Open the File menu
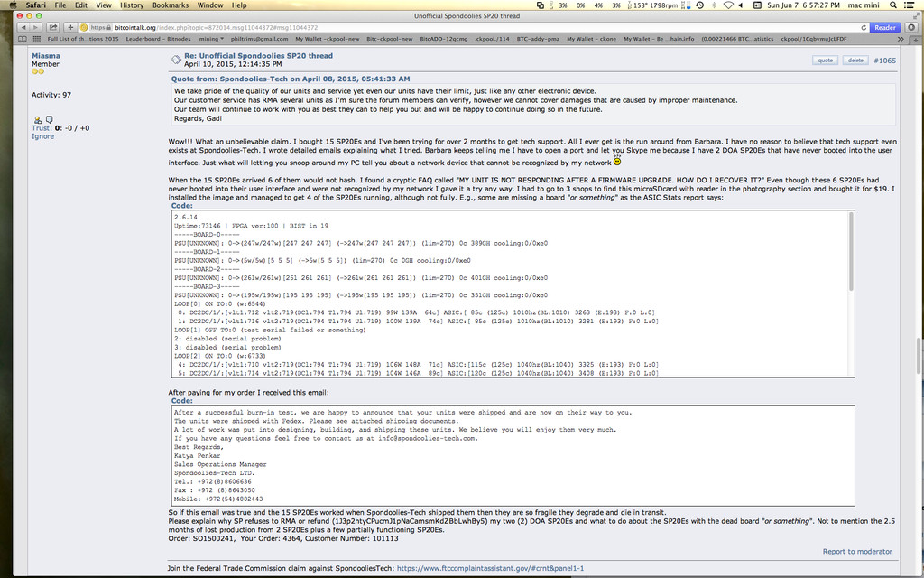The image size is (924, 578). pyautogui.click(x=60, y=5)
